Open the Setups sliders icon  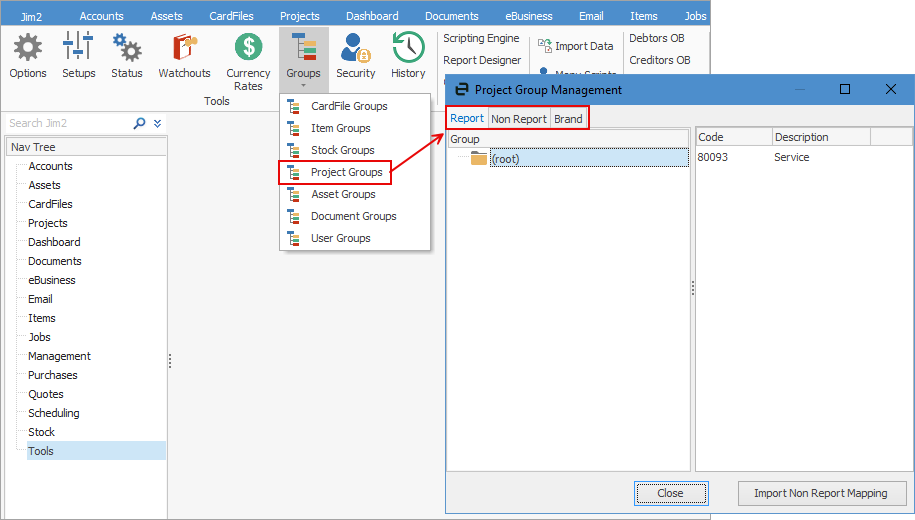(x=78, y=46)
